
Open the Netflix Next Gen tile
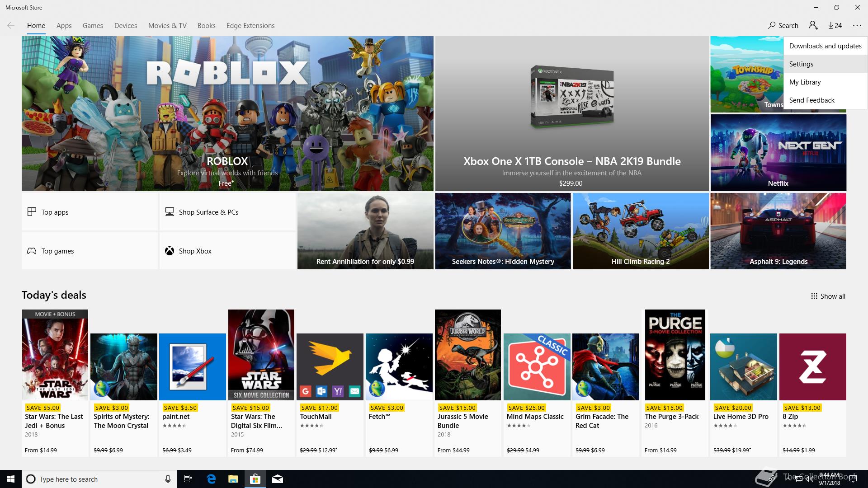[x=778, y=153]
